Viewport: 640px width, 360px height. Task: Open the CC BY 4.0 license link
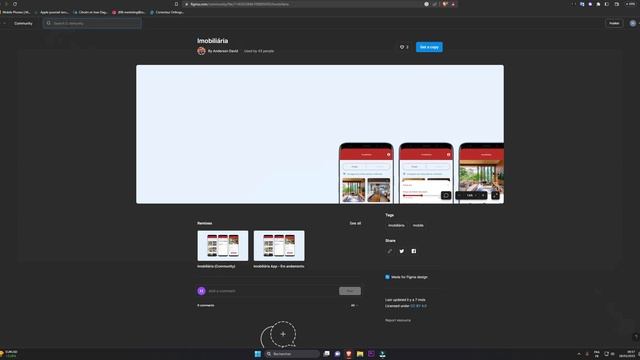[x=419, y=306]
